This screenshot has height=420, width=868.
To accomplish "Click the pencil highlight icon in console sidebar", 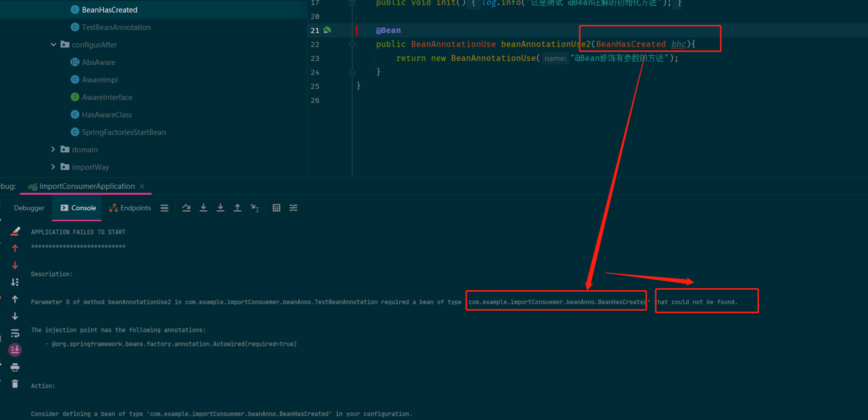I will [x=15, y=231].
